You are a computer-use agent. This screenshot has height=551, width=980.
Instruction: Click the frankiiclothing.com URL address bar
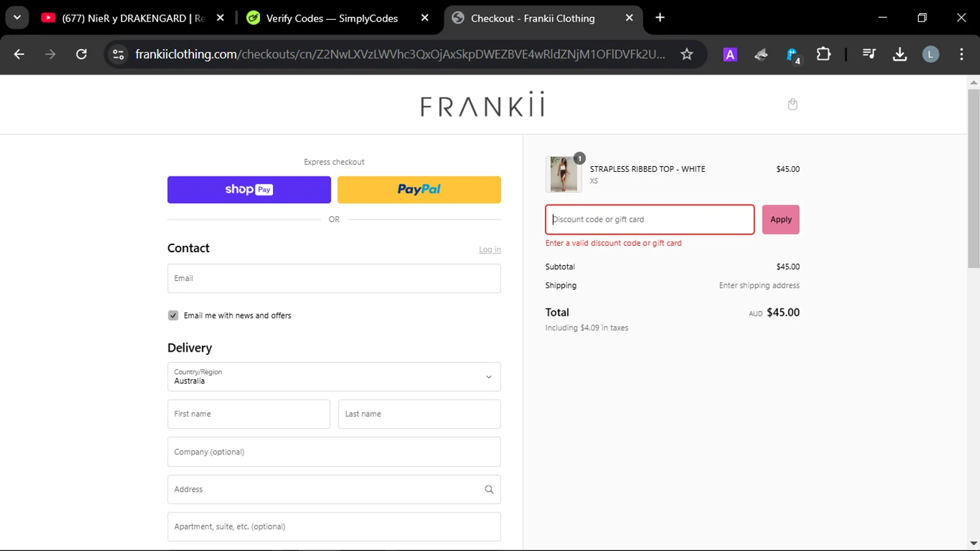[x=400, y=54]
